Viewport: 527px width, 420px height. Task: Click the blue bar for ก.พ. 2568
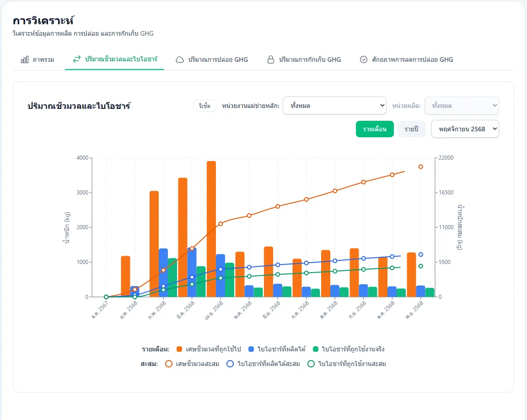(x=163, y=273)
